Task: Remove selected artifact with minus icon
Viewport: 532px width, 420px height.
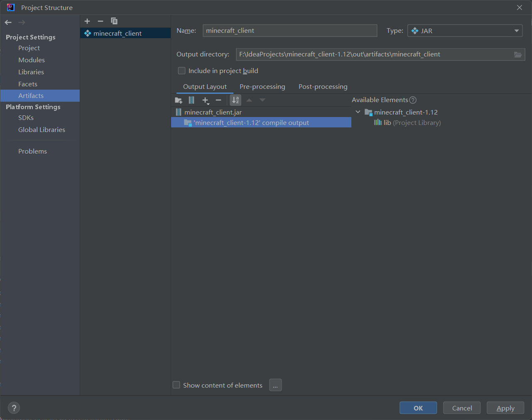Action: pos(101,21)
